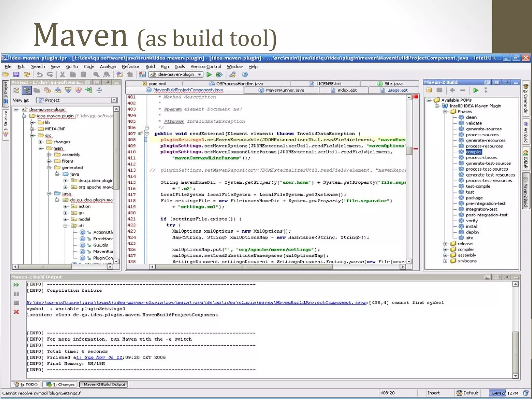Open Settings with the wrench icon
Screen dimensions: 532x399
(232, 75)
